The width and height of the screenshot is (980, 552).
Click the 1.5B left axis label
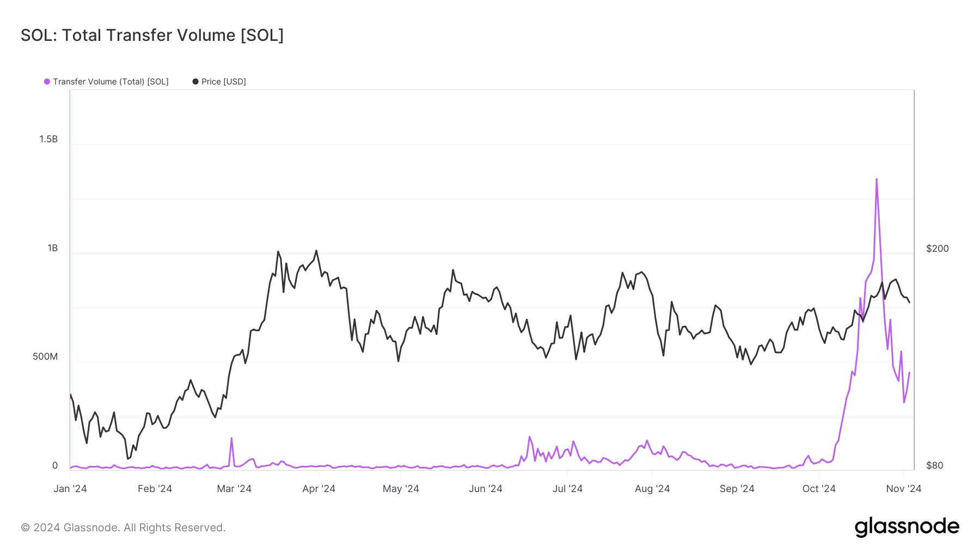(x=48, y=139)
